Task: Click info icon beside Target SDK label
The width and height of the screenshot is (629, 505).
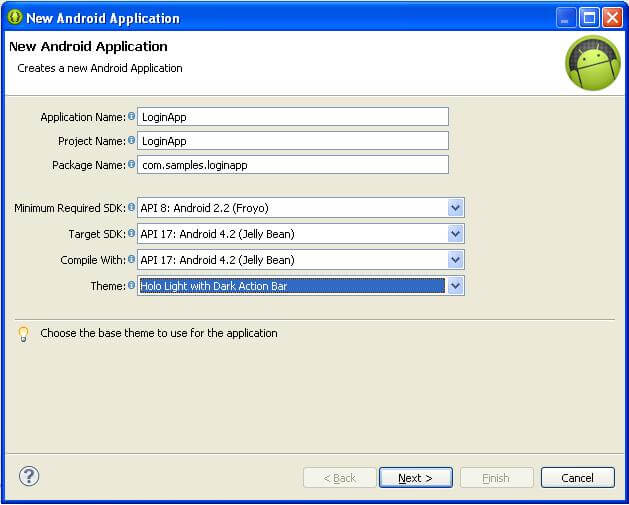Action: point(131,233)
